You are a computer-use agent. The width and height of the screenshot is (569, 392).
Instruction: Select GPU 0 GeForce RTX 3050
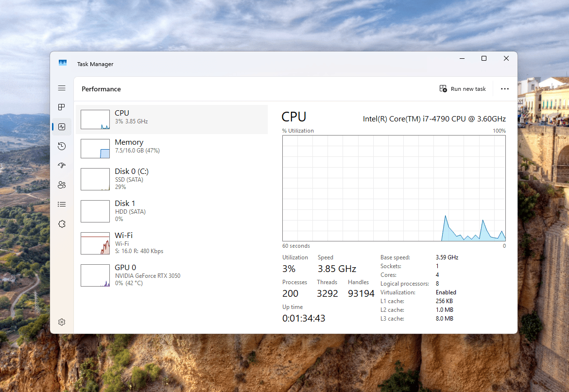pos(172,275)
